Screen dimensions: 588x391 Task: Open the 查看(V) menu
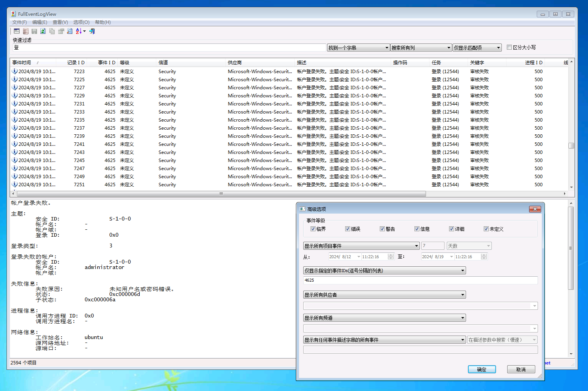click(x=60, y=22)
